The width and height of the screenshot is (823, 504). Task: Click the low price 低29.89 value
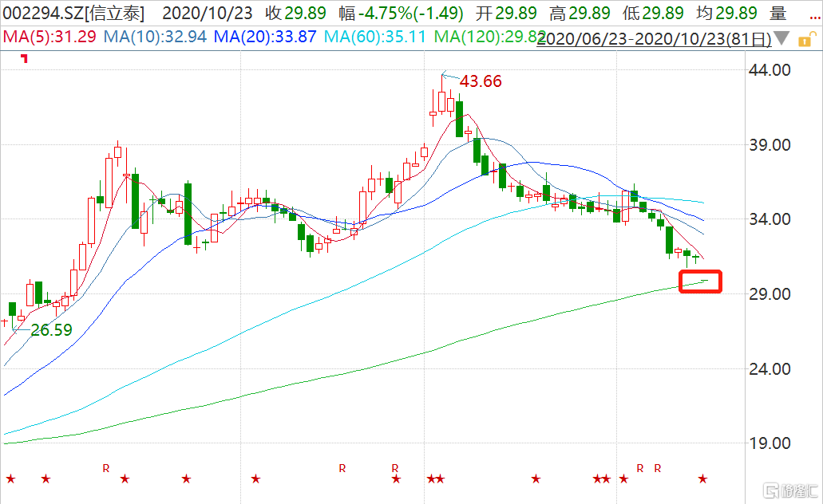pos(653,13)
